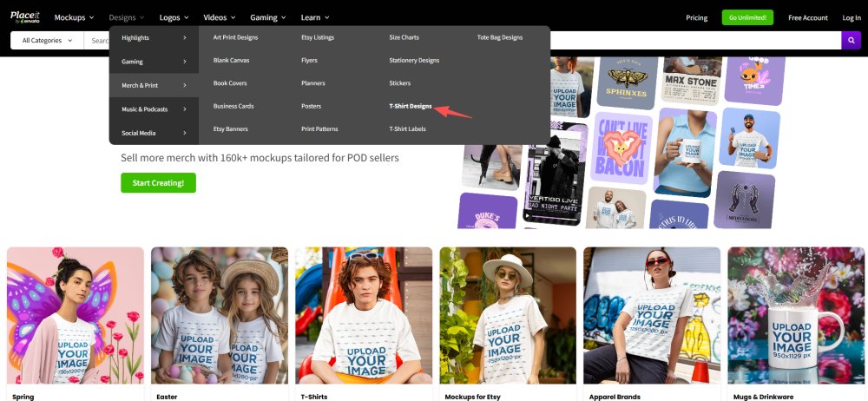The height and width of the screenshot is (401, 868).
Task: Select T-Shirt Designs from the menu
Action: 410,106
